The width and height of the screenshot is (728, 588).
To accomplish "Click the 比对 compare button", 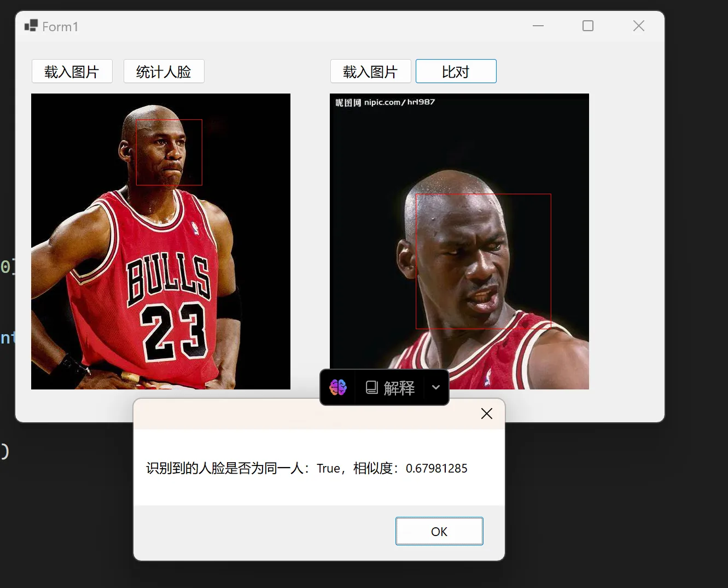I will [x=456, y=72].
